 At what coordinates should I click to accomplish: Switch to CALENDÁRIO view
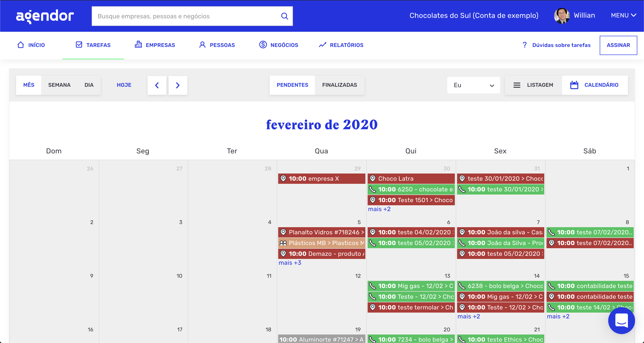pyautogui.click(x=595, y=85)
